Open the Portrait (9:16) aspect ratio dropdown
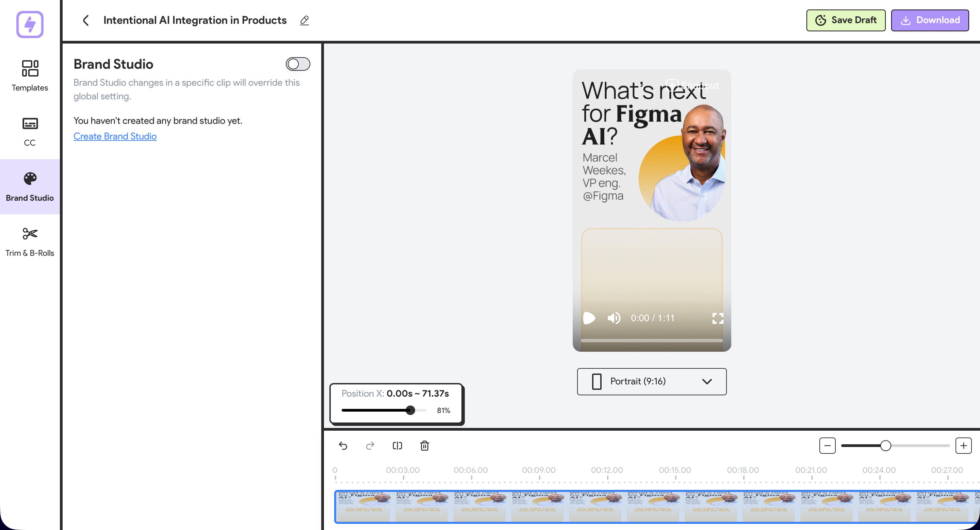 click(x=651, y=381)
